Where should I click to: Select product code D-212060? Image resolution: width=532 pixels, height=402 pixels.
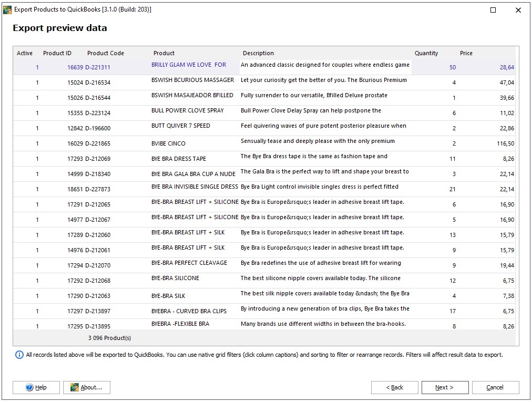click(x=98, y=235)
